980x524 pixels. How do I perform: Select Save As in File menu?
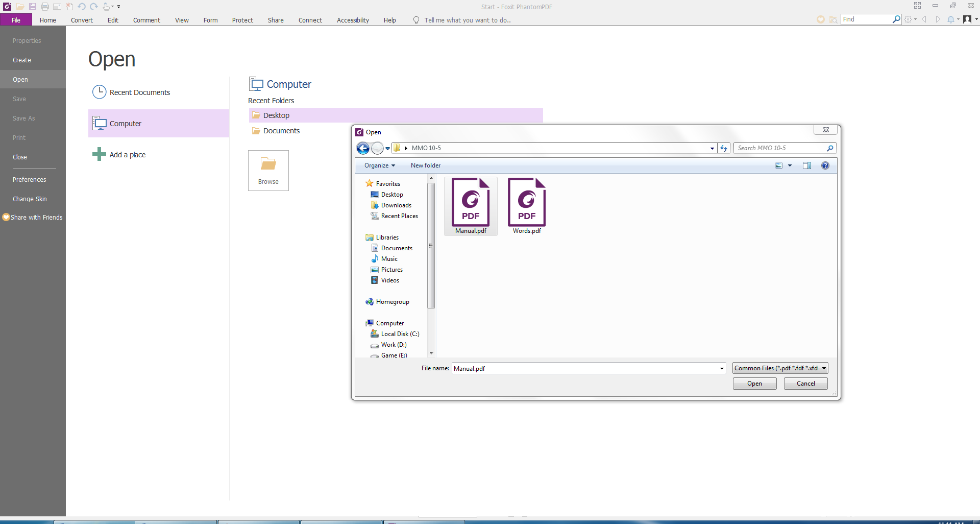point(24,118)
